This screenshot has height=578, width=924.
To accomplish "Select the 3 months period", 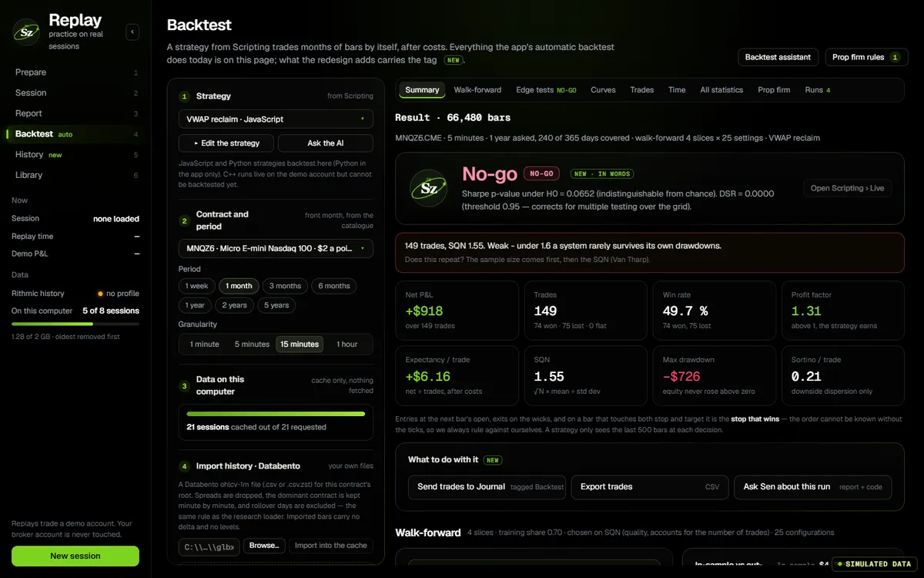I will 285,286.
